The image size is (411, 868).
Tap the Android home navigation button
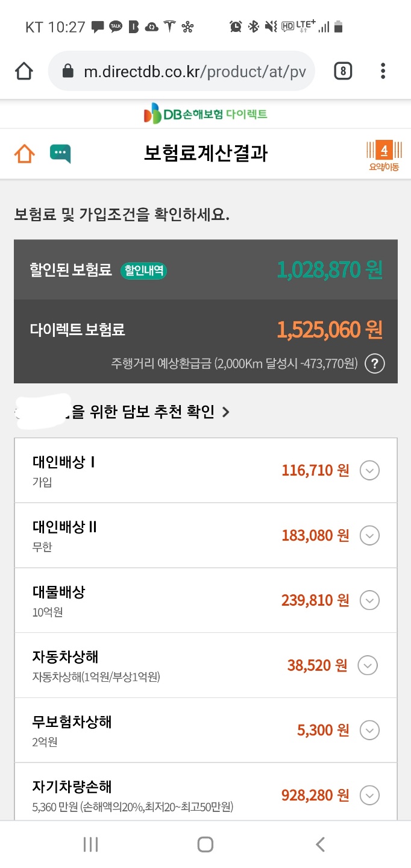pyautogui.click(x=205, y=844)
